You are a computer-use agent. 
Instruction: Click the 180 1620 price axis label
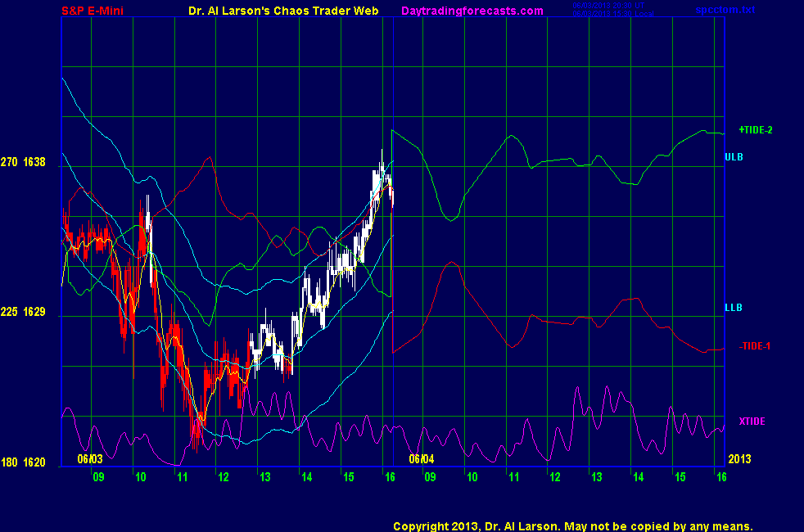[23, 462]
